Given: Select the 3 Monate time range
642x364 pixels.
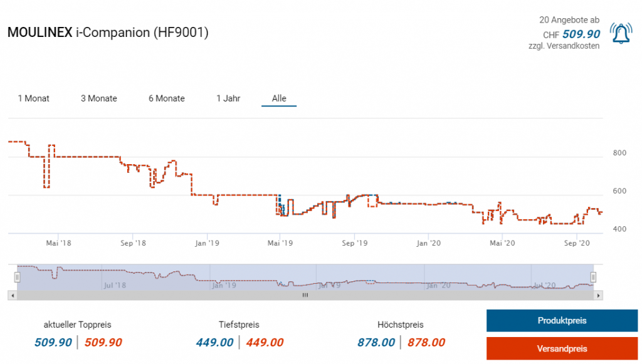Looking at the screenshot, I should click(x=99, y=98).
